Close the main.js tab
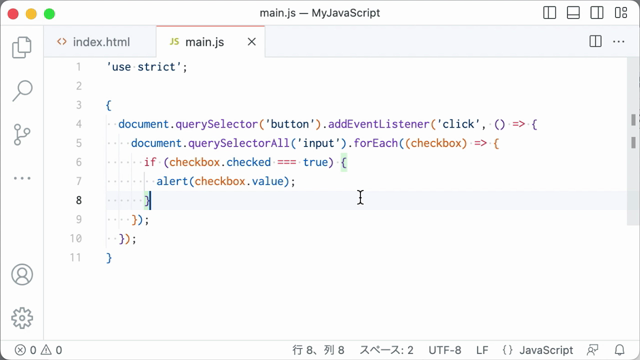This screenshot has height=360, width=640. pyautogui.click(x=252, y=42)
